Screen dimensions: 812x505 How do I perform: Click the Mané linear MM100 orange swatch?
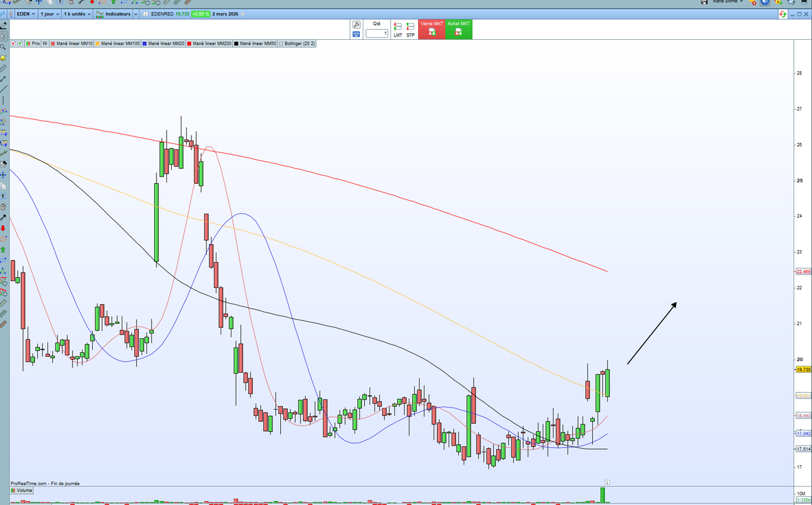[97, 43]
